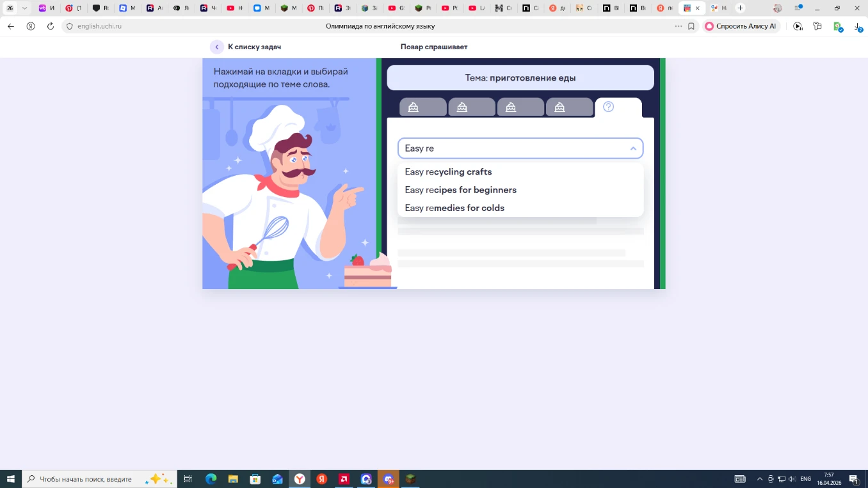The image size is (868, 488).
Task: Collapse the dropdown using the chevron arrow
Action: pyautogui.click(x=633, y=148)
